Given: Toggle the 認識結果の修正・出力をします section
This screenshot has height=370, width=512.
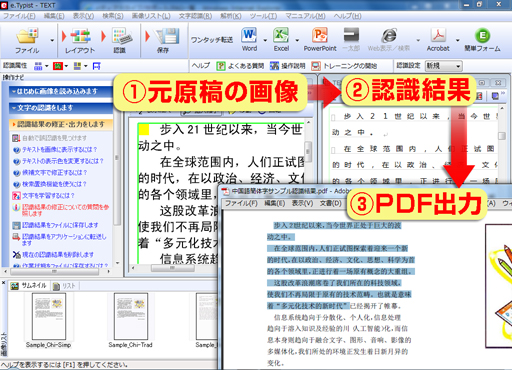Looking at the screenshot, I should (61, 124).
